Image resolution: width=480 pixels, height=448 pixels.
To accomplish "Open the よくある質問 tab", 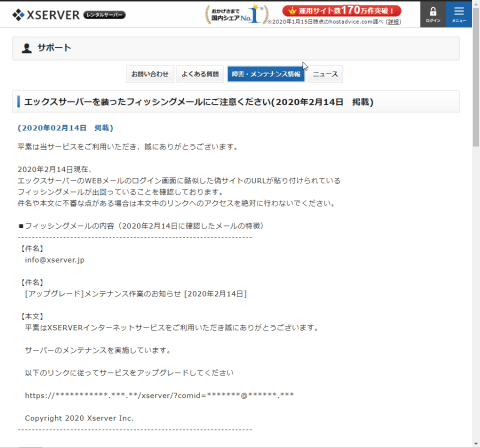I will point(200,74).
